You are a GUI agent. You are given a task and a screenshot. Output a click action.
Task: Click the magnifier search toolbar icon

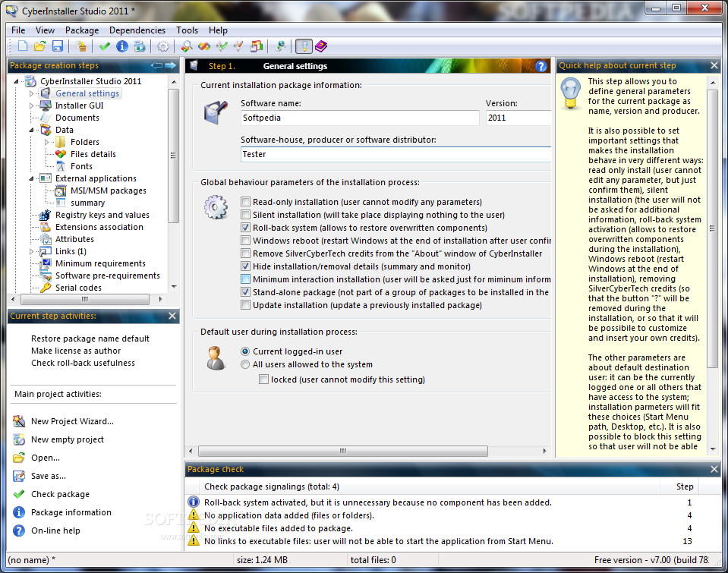point(187,46)
